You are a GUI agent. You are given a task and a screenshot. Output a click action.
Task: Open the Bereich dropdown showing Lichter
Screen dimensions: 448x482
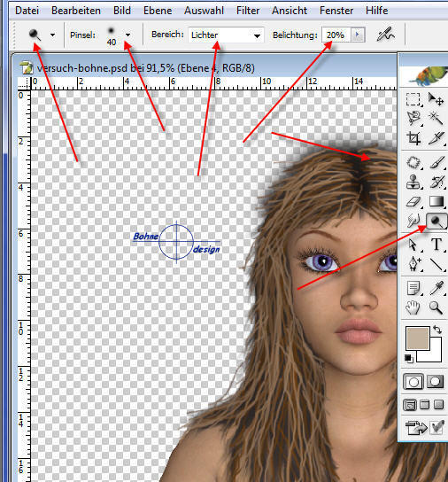coord(226,35)
